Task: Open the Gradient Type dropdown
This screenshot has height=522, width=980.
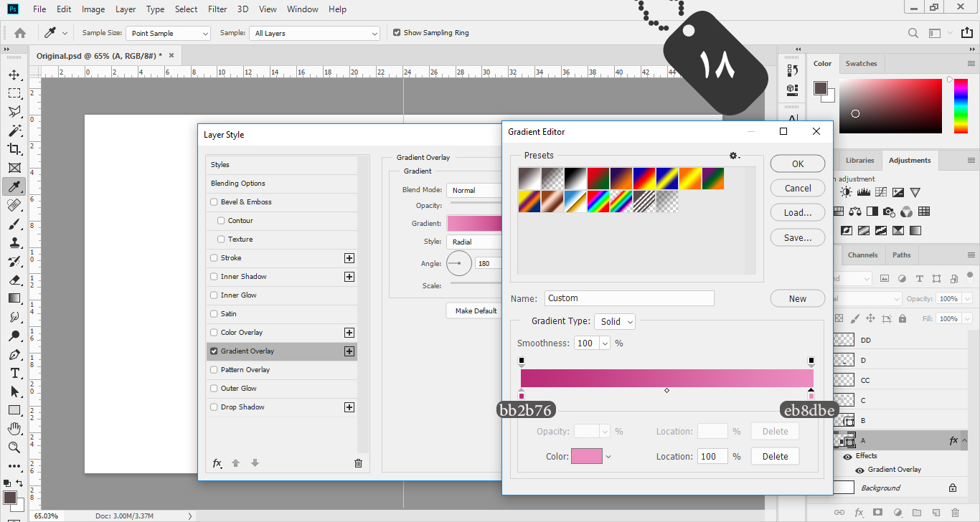Action: (x=616, y=322)
